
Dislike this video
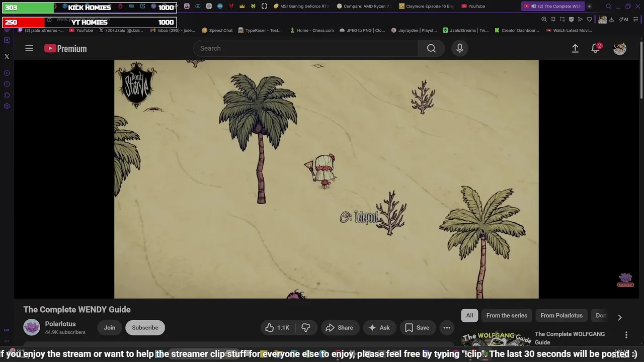tap(305, 328)
